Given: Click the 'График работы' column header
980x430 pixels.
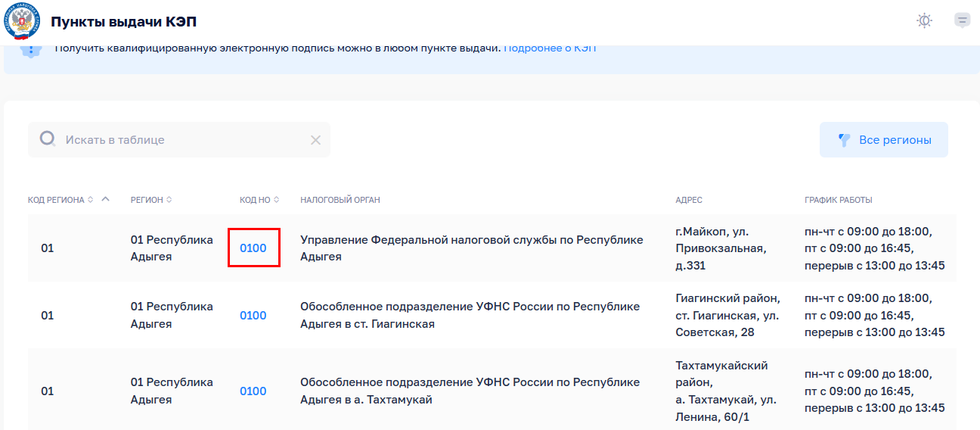Looking at the screenshot, I should (839, 200).
